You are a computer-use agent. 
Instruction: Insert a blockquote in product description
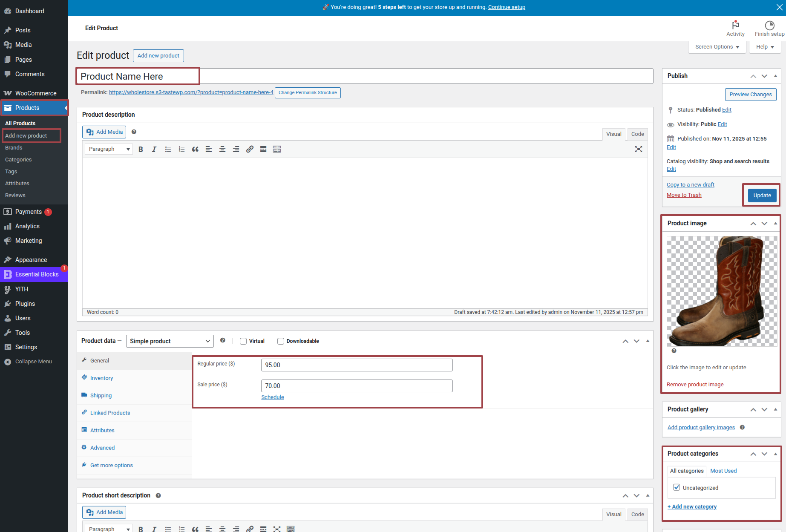[195, 149]
